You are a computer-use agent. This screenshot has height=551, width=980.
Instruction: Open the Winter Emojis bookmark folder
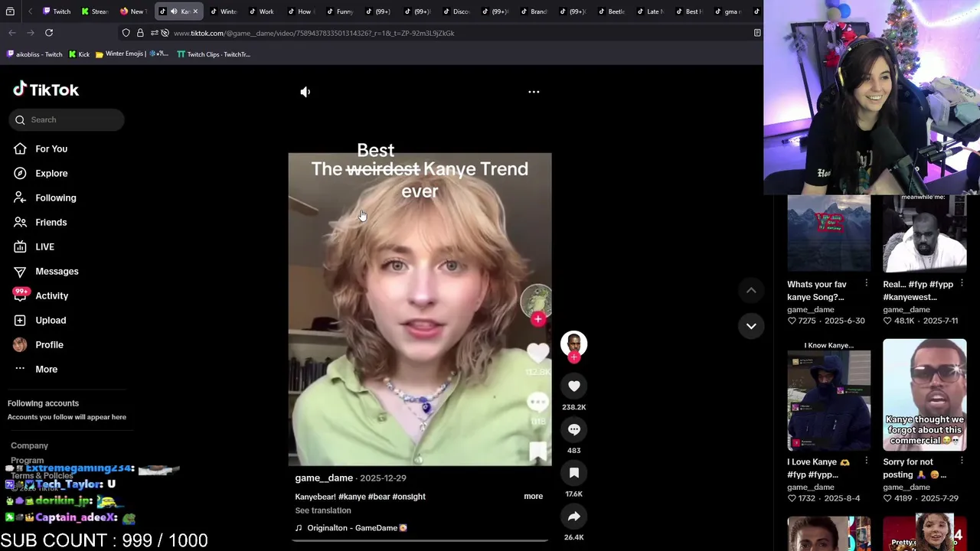pyautogui.click(x=132, y=54)
